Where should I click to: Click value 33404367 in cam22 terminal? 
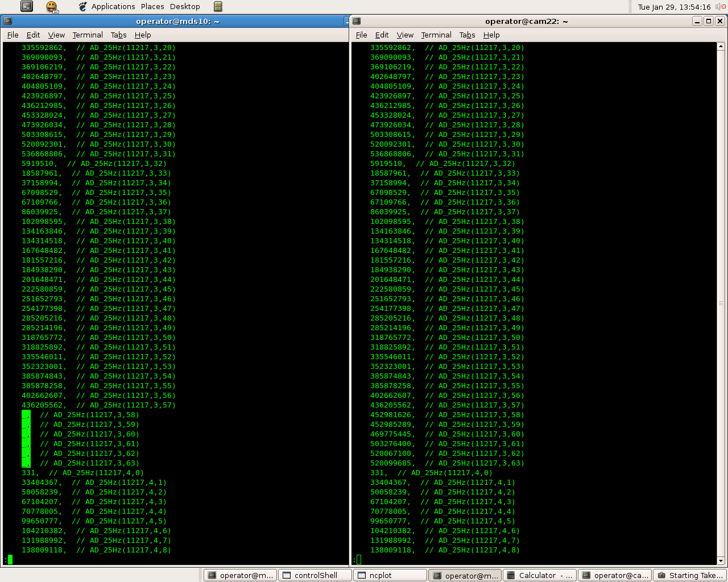388,483
